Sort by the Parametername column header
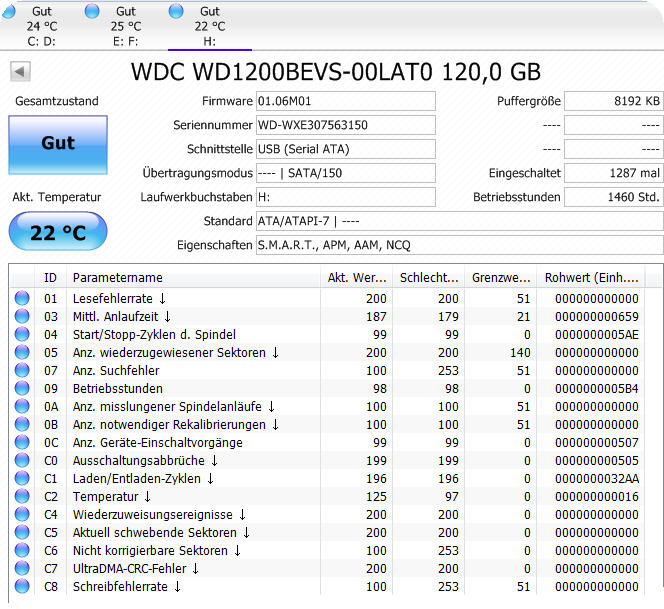This screenshot has width=664, height=609. coord(190,278)
